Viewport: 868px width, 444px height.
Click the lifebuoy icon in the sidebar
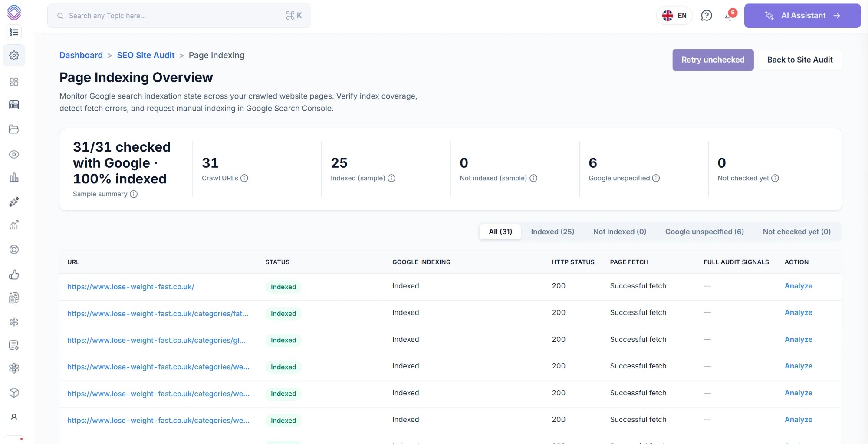pos(14,249)
